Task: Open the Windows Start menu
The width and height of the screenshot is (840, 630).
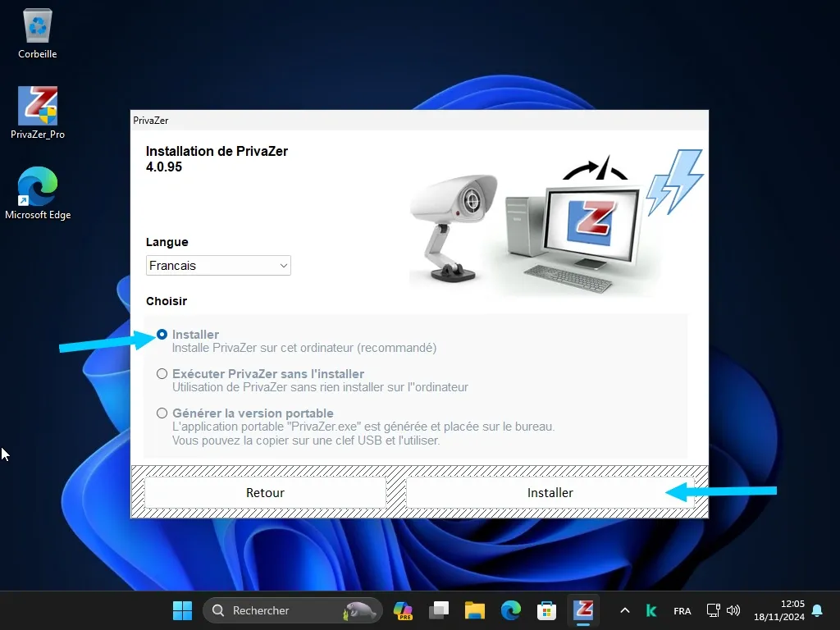Action: tap(182, 610)
